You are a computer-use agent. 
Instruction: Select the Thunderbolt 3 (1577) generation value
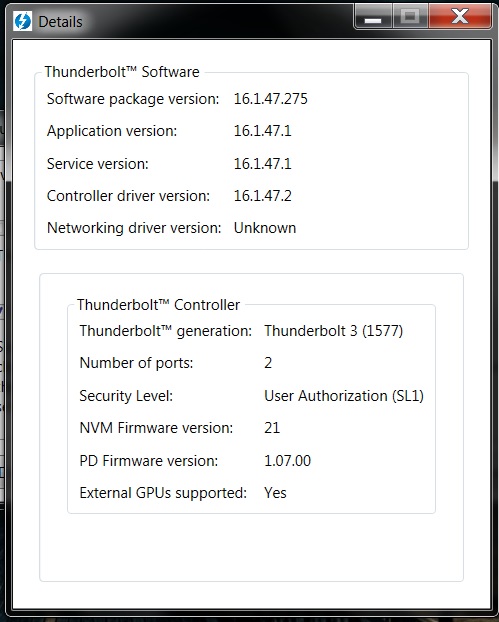(334, 330)
